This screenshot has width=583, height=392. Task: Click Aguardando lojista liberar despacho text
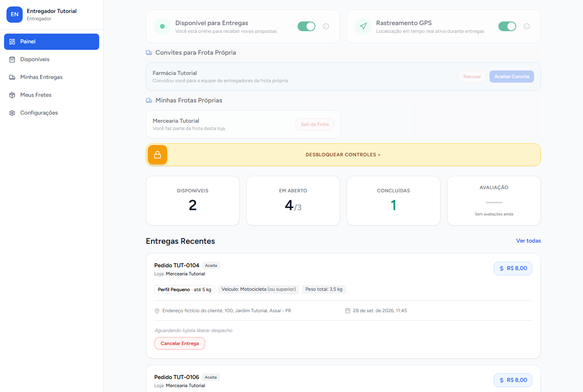point(193,330)
